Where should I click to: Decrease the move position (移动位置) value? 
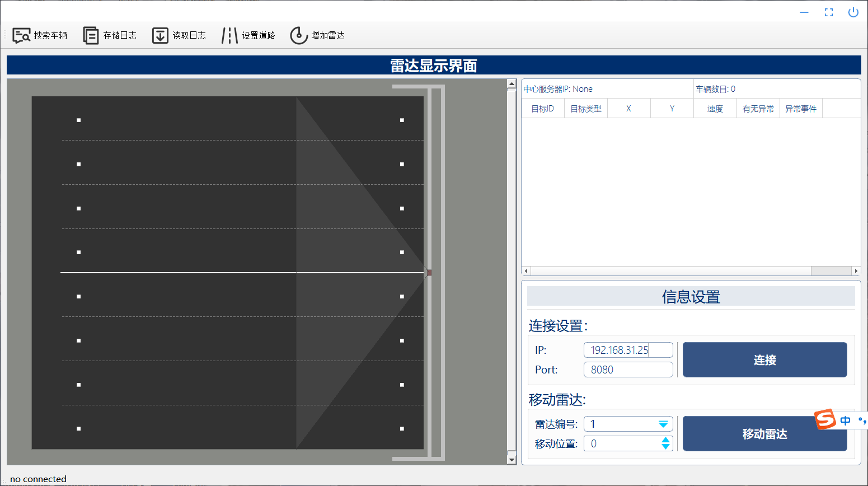tap(665, 447)
